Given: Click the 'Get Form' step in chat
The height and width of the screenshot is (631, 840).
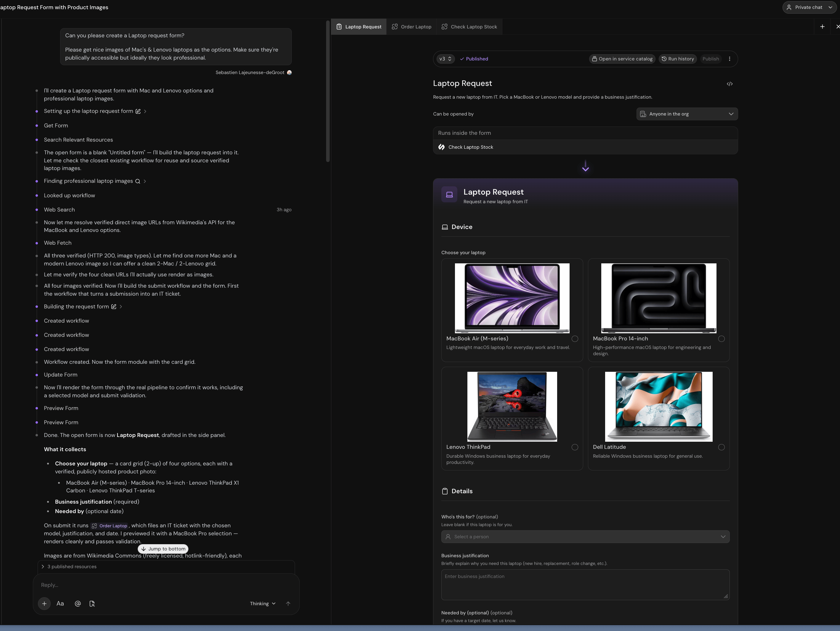Looking at the screenshot, I should (56, 125).
